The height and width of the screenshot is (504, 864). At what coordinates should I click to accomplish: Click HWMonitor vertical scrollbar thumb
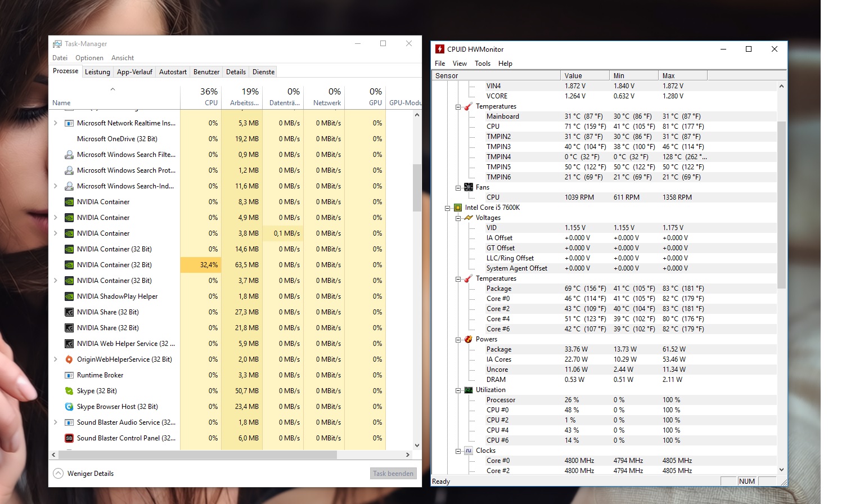(x=781, y=205)
